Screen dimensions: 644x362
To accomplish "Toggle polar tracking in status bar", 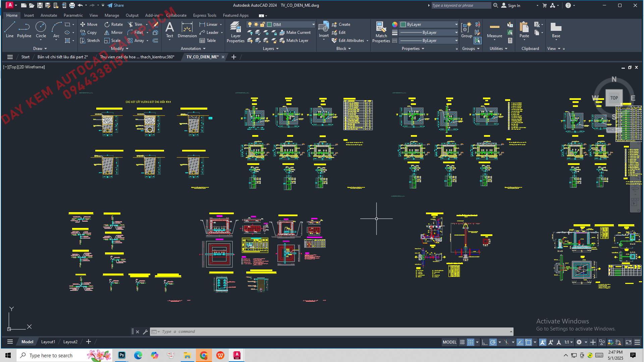I will pos(493,342).
